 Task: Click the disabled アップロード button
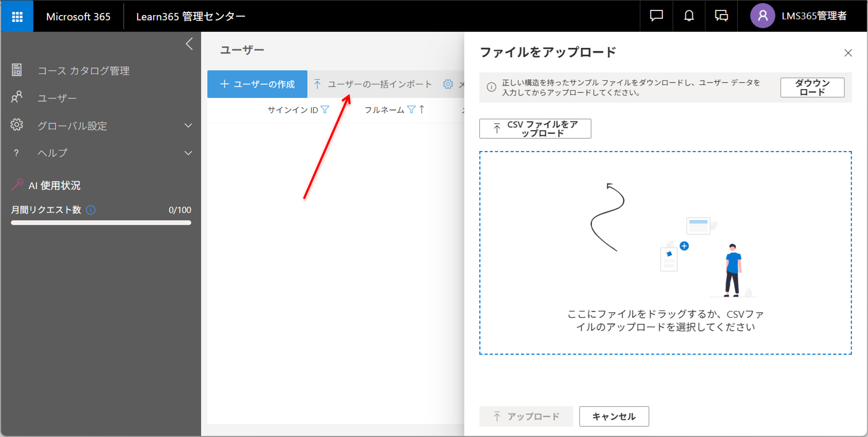tap(526, 416)
